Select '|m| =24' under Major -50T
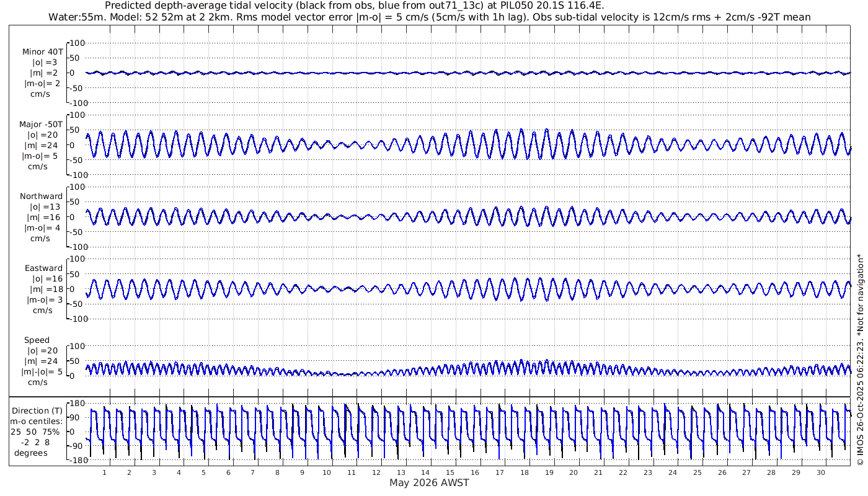Image resolution: width=868 pixels, height=496 pixels. click(x=42, y=145)
